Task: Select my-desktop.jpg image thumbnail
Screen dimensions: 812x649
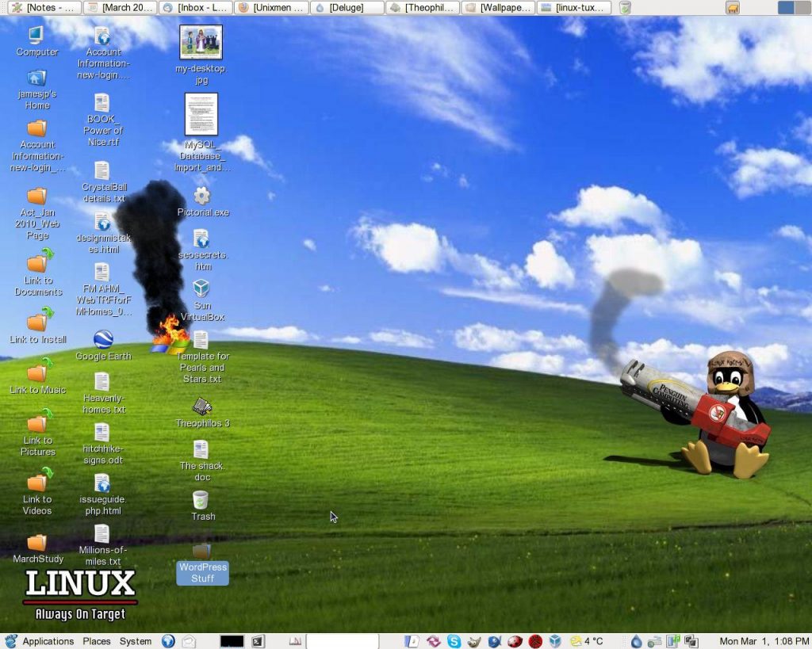Action: (x=201, y=42)
